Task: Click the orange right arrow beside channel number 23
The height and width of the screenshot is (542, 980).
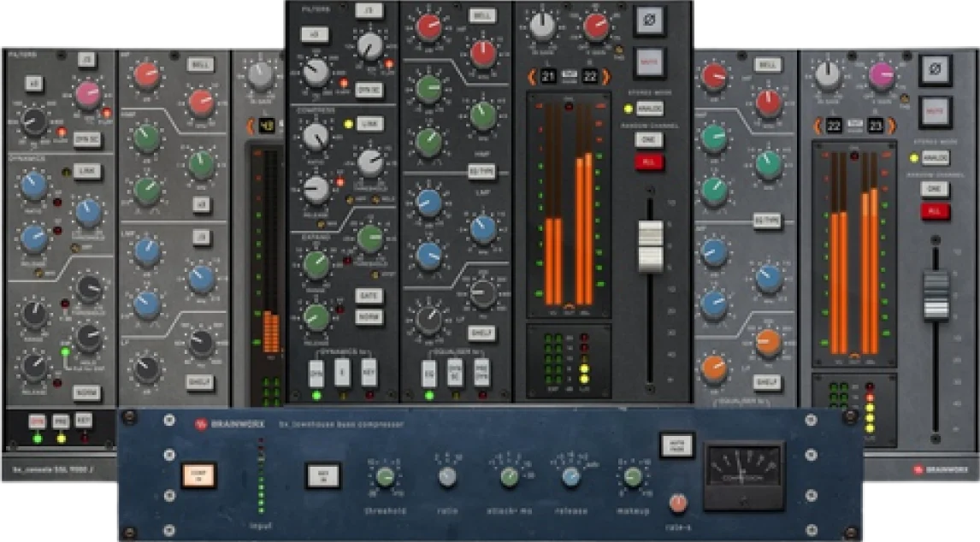Action: [x=891, y=126]
